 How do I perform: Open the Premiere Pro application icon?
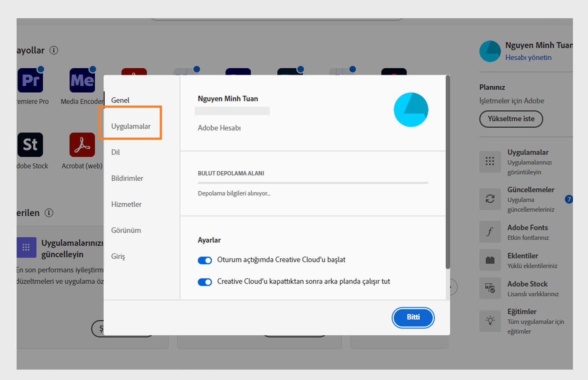[x=31, y=78]
